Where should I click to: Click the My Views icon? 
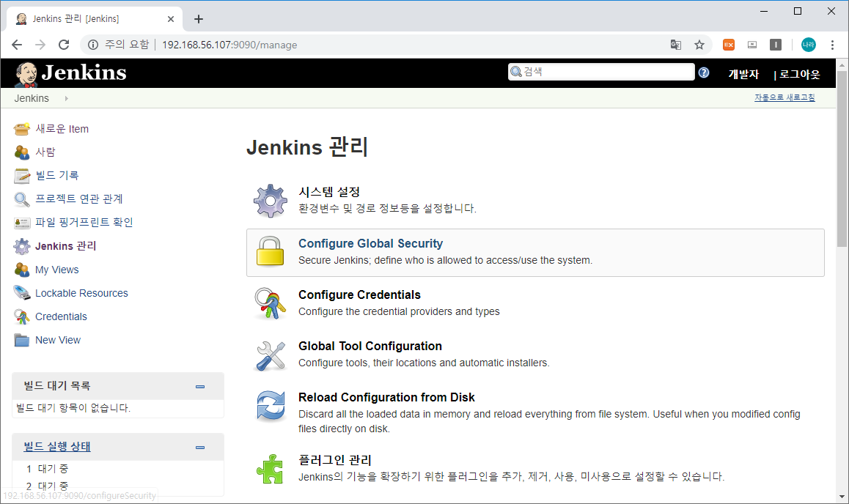[22, 270]
